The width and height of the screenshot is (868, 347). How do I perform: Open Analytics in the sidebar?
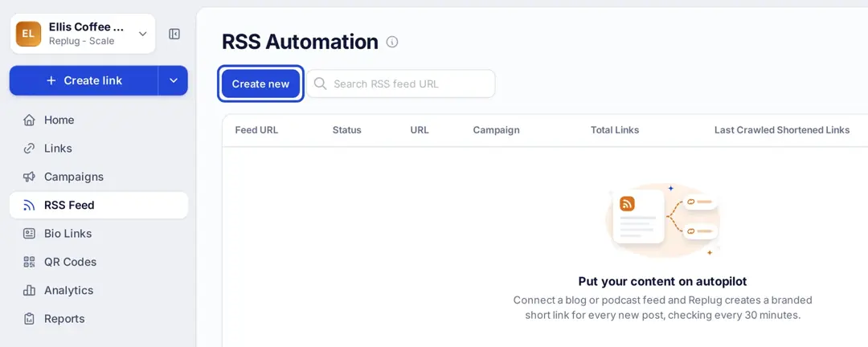pyautogui.click(x=99, y=291)
